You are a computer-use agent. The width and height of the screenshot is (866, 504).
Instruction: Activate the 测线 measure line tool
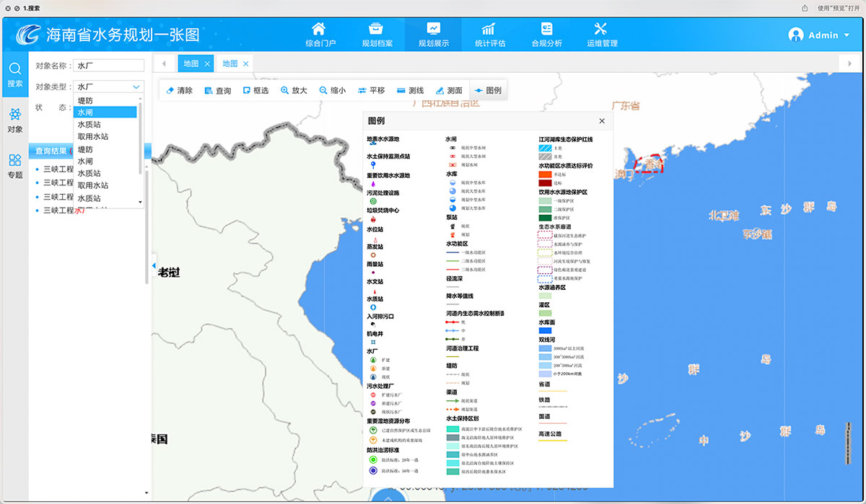(410, 91)
